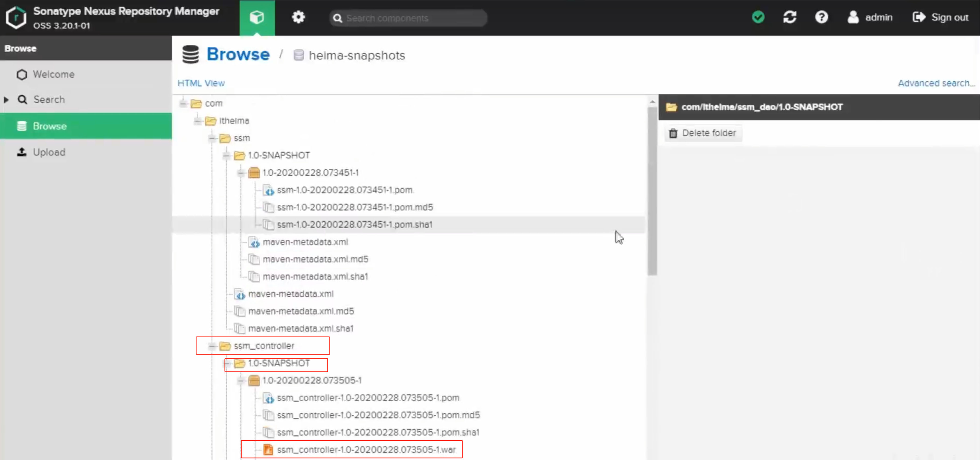Click the Welcome hexagon icon in sidebar
The height and width of the screenshot is (460, 980).
point(22,74)
